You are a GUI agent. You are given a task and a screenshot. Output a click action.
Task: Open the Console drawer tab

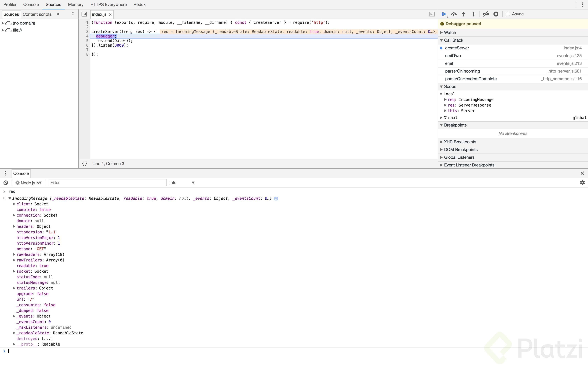tap(21, 173)
